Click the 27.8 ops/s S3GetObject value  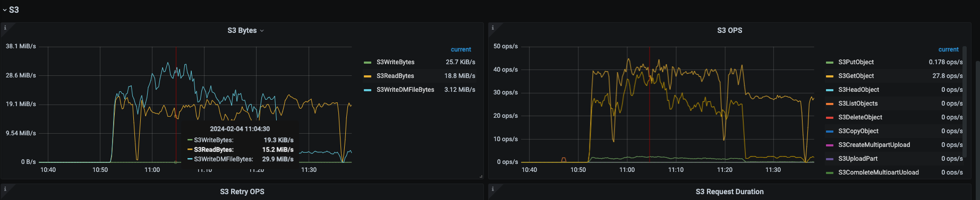click(947, 76)
